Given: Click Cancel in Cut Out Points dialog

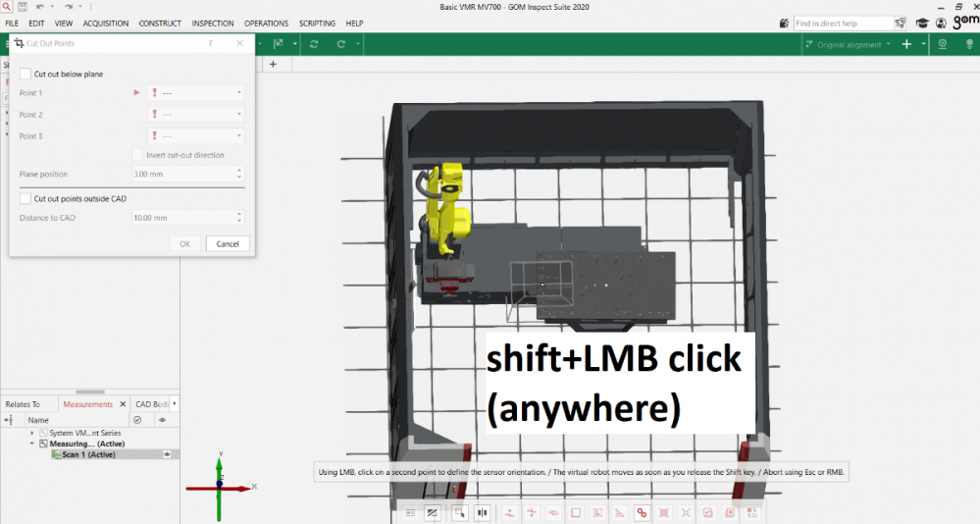Looking at the screenshot, I should point(228,244).
